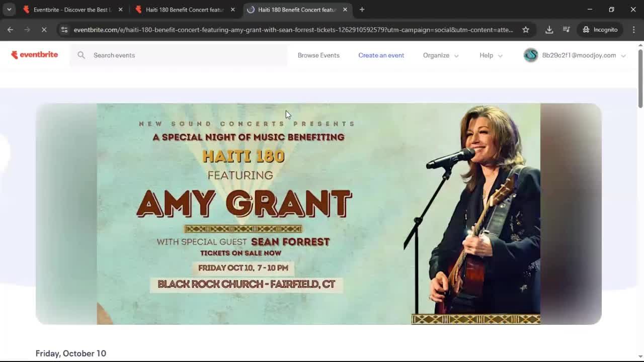Image resolution: width=644 pixels, height=362 pixels.
Task: Select the active Haiti 180 Benefit Concert tab
Action: click(x=297, y=10)
